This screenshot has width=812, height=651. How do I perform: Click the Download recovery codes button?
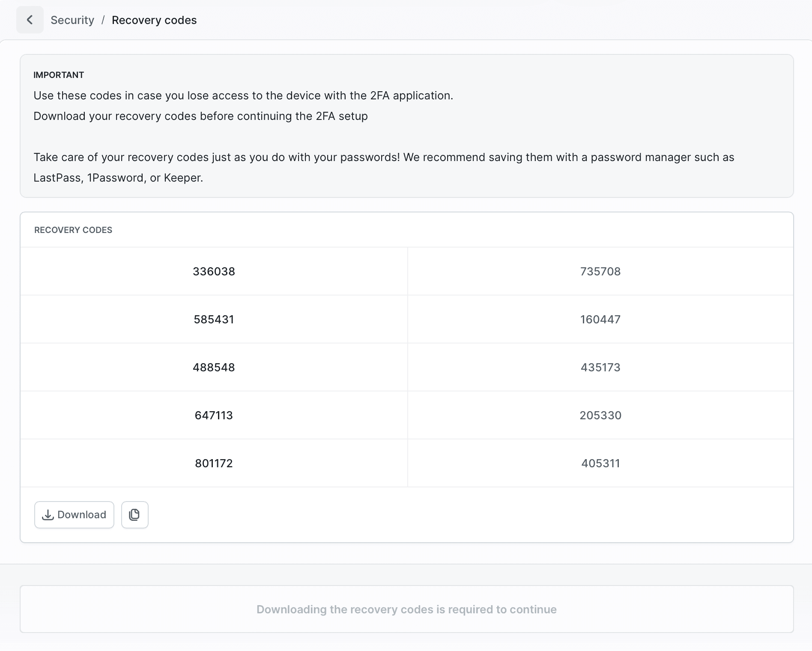coord(74,515)
